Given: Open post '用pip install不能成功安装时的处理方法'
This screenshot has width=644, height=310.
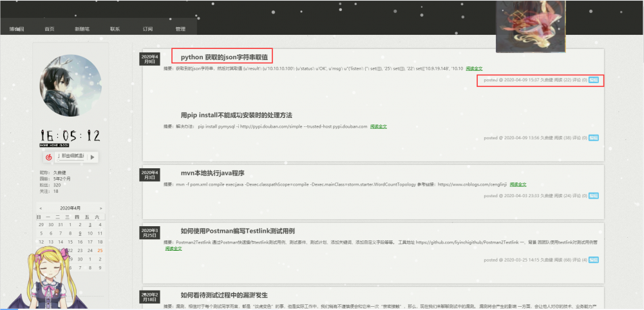Looking at the screenshot, I should coord(236,115).
